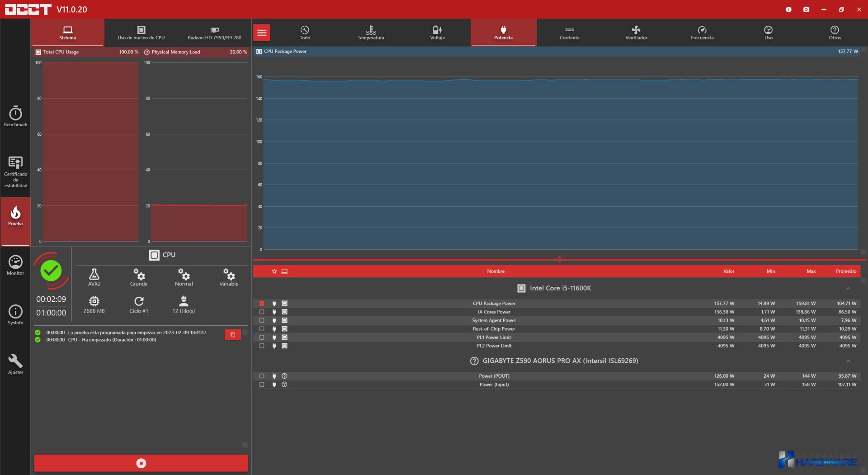The image size is (868, 475).
Task: Switch to the Frecuencia tab
Action: (702, 33)
